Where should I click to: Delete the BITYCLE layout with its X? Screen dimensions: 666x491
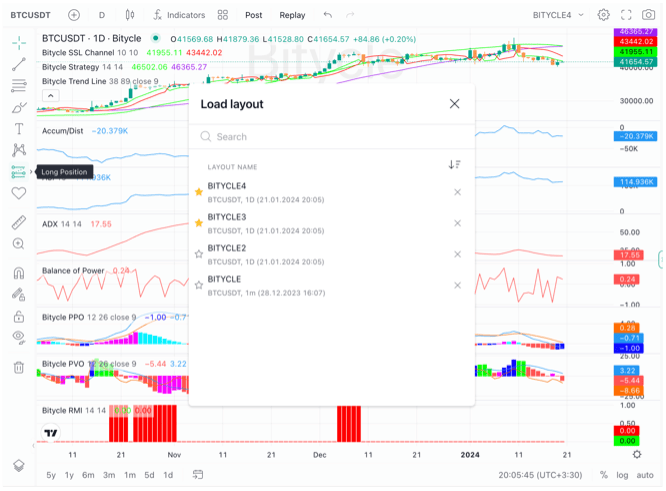(457, 285)
